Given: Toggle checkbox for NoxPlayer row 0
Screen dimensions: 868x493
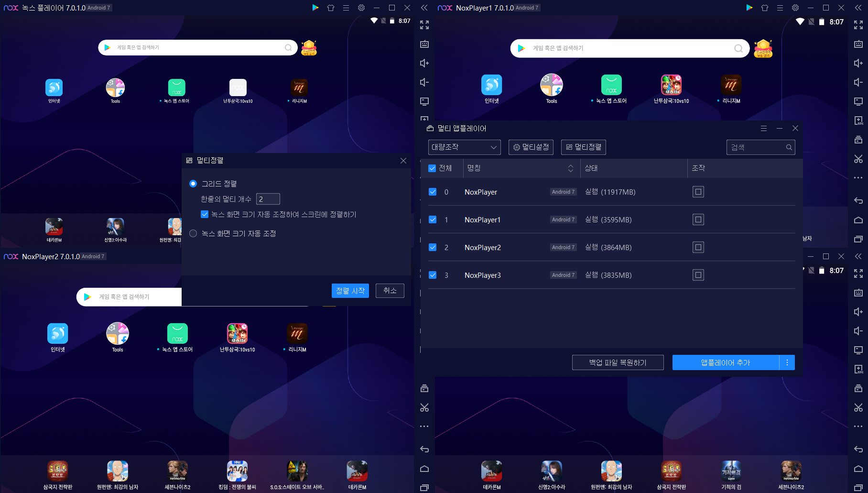Looking at the screenshot, I should coord(433,192).
